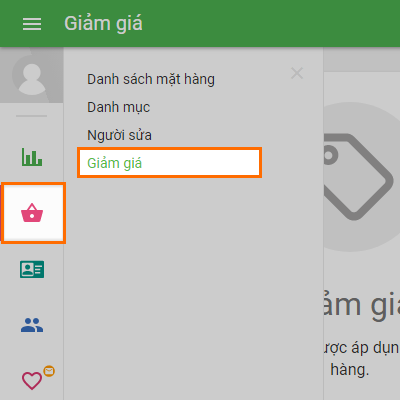Click the description text ending with hàng.
400x400 pixels.
tap(350, 369)
